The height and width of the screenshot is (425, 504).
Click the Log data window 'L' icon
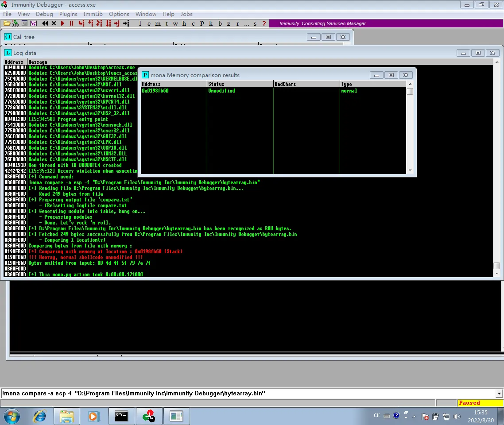[8, 53]
